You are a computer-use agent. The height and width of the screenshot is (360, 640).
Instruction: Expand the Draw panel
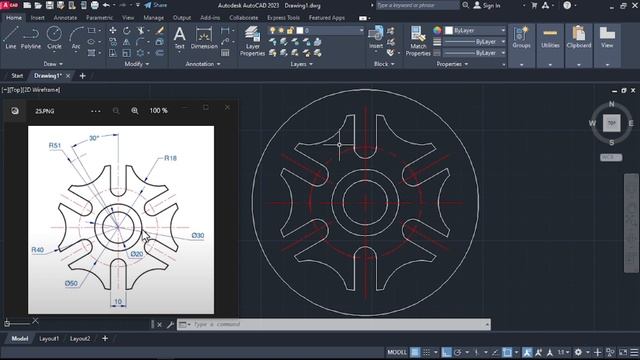click(x=53, y=64)
